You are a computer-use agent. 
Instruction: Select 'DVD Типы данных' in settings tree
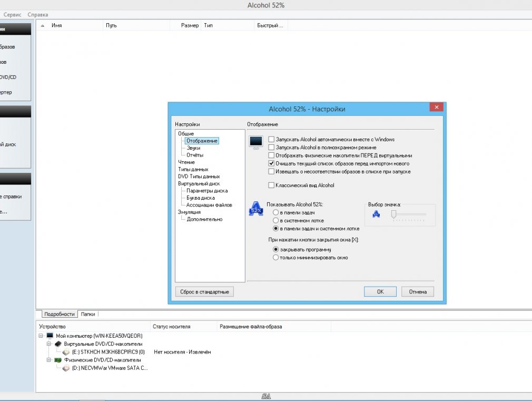199,177
